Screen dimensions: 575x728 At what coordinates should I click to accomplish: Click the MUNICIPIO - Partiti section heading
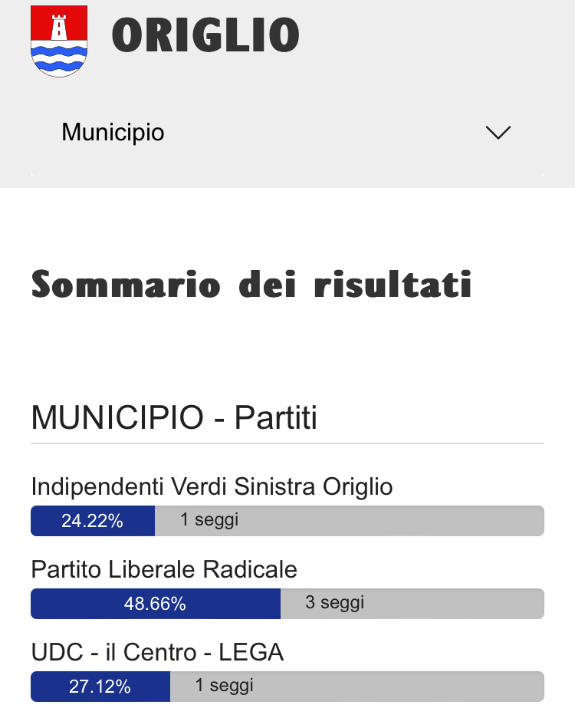(x=174, y=417)
